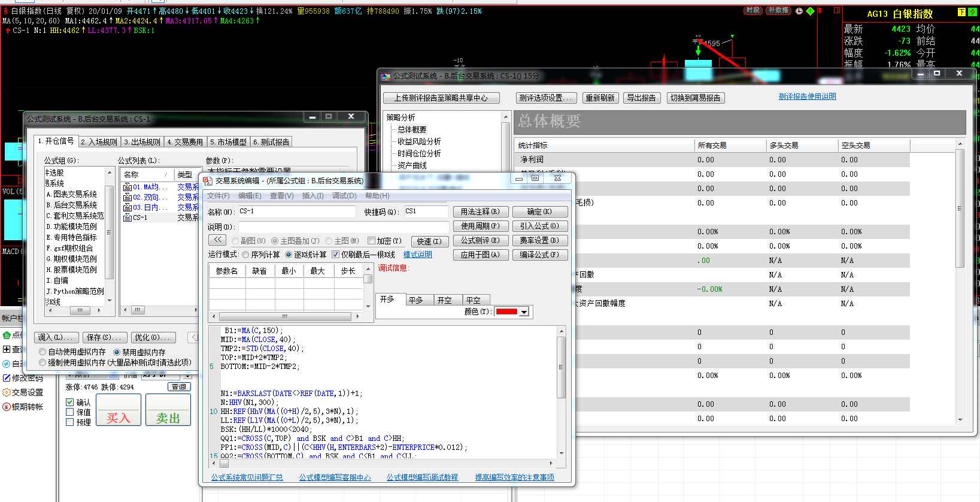
Task: Expand the 测评选项设置 dropdown button
Action: point(546,98)
